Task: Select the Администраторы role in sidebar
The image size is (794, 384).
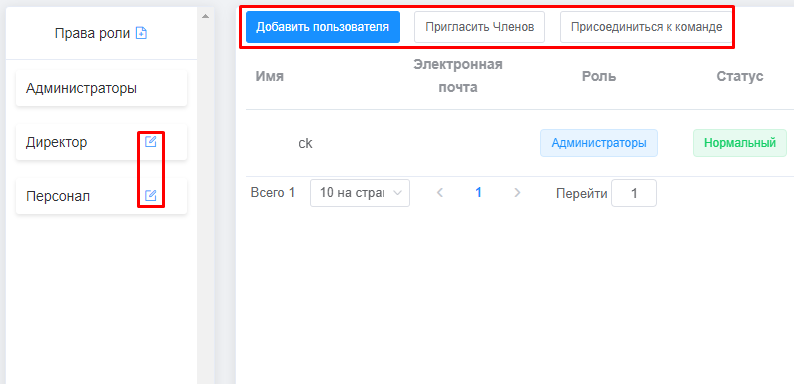Action: point(101,88)
